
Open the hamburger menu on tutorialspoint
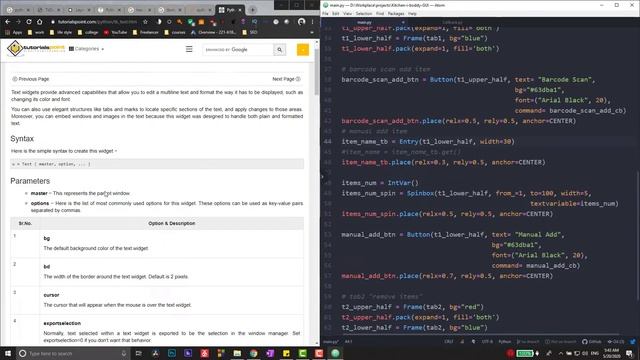[x=189, y=49]
